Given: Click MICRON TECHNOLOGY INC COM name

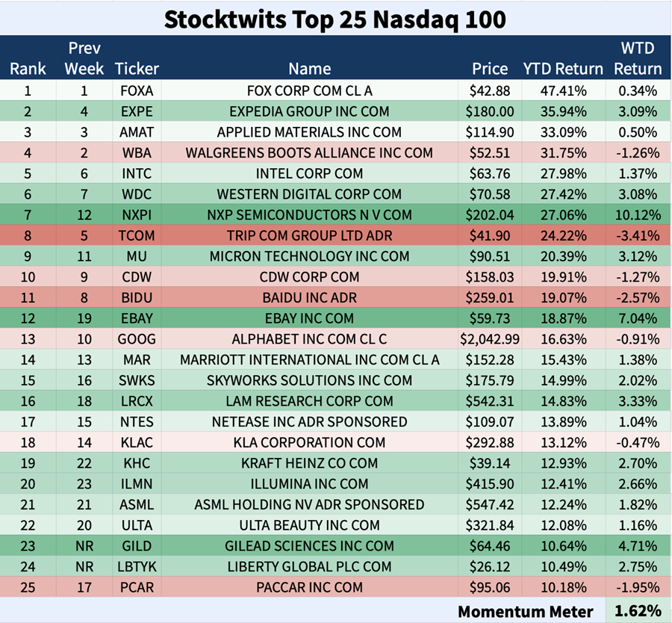Looking at the screenshot, I should click(309, 256).
